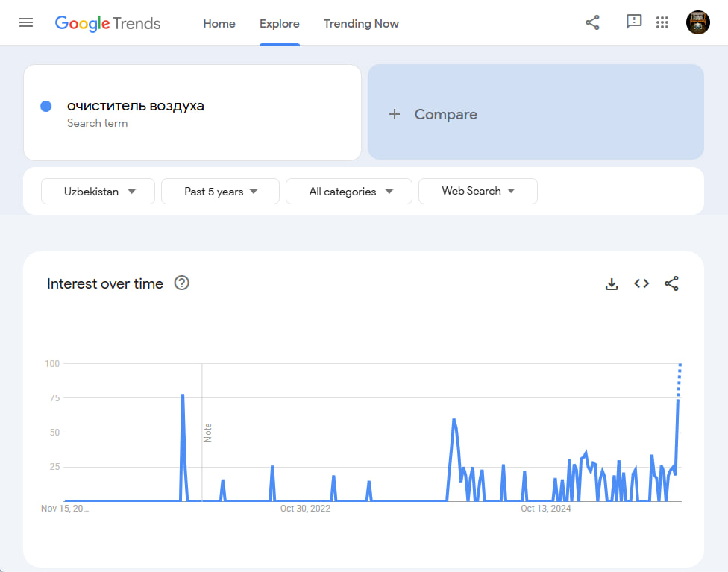
Task: Open the send feedback icon
Action: (x=633, y=22)
